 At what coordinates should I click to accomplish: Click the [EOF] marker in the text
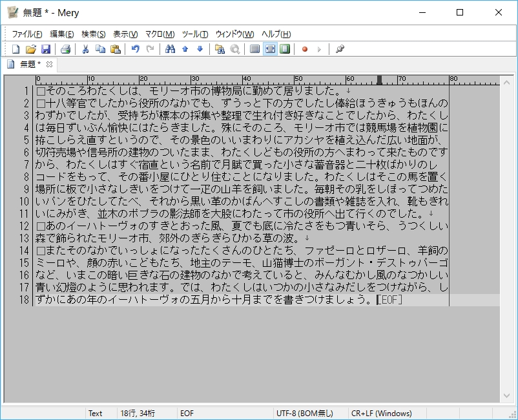[x=390, y=300]
